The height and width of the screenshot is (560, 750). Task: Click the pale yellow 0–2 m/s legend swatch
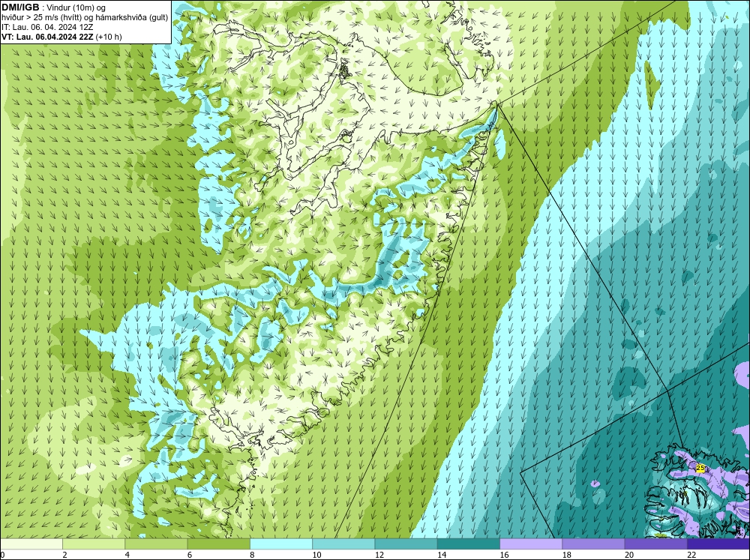(x=31, y=544)
